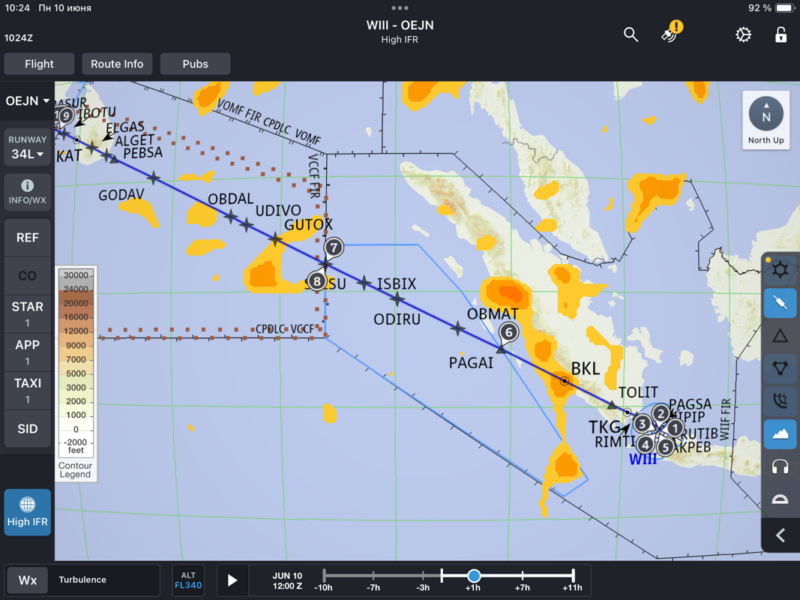The width and height of the screenshot is (800, 600).
Task: Open the OEJN airport dropdown
Action: tap(27, 101)
